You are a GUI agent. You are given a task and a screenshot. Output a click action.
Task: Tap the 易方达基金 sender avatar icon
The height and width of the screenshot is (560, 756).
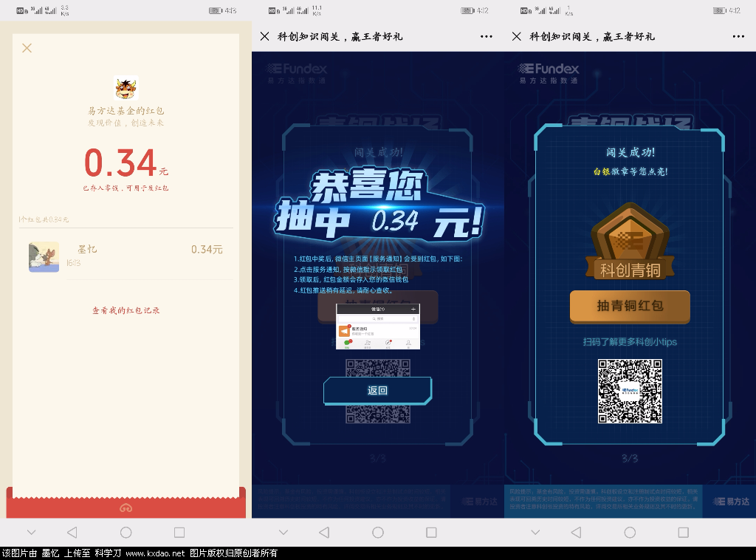tap(126, 88)
